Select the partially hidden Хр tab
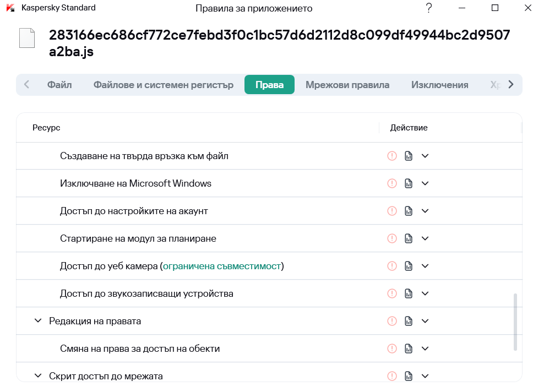 [x=495, y=85]
